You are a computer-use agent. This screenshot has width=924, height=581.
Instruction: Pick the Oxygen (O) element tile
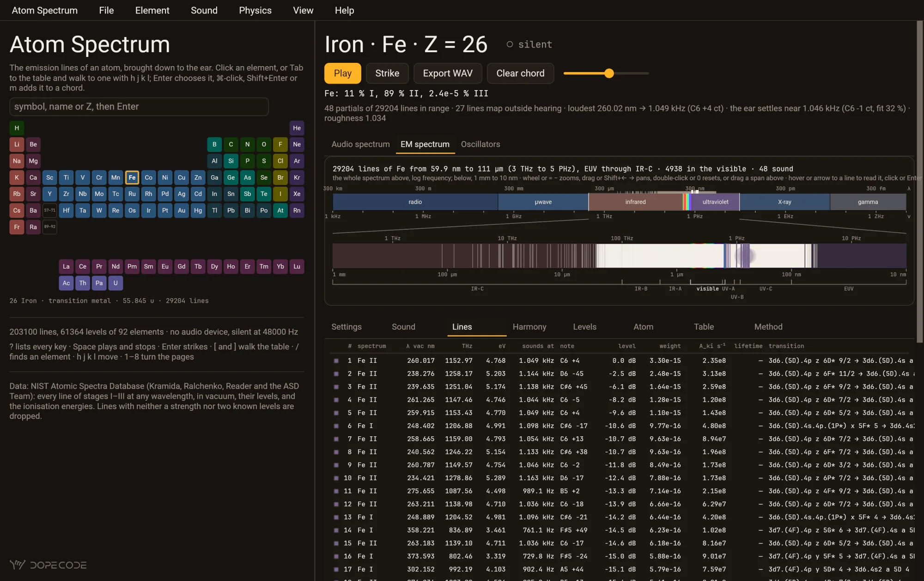pyautogui.click(x=264, y=144)
